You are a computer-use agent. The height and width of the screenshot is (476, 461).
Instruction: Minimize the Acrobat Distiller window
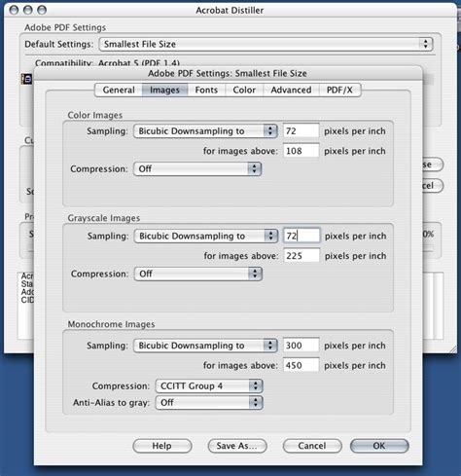click(x=27, y=10)
